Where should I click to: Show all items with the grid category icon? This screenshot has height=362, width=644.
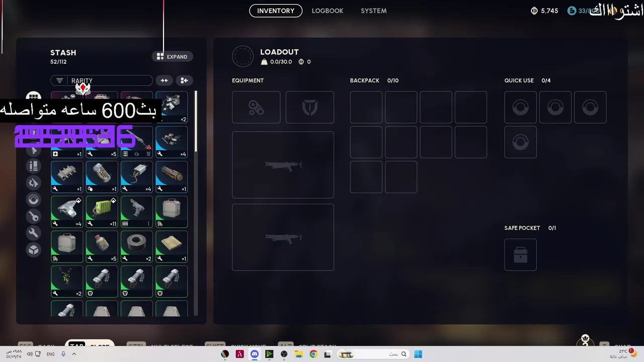(x=33, y=97)
